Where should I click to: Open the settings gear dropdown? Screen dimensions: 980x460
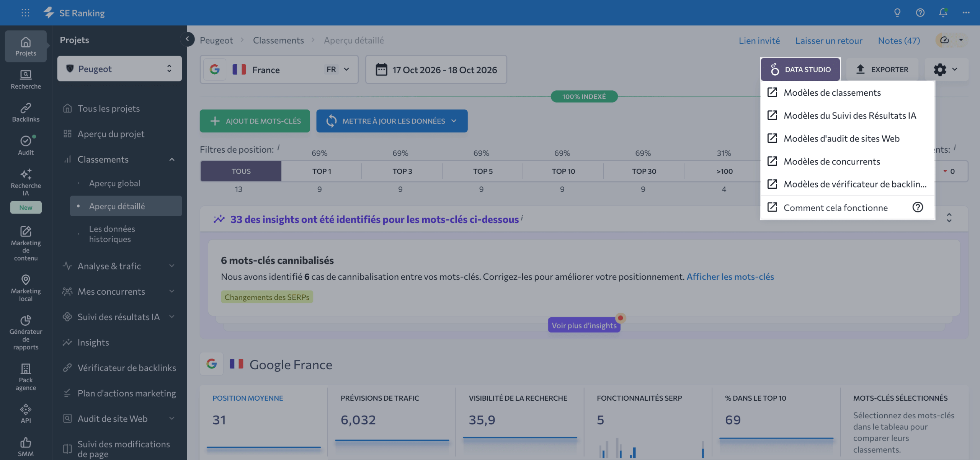[946, 69]
